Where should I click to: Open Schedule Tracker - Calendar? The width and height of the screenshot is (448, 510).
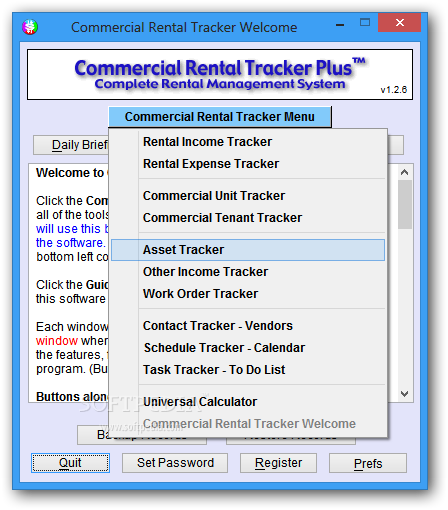click(248, 348)
